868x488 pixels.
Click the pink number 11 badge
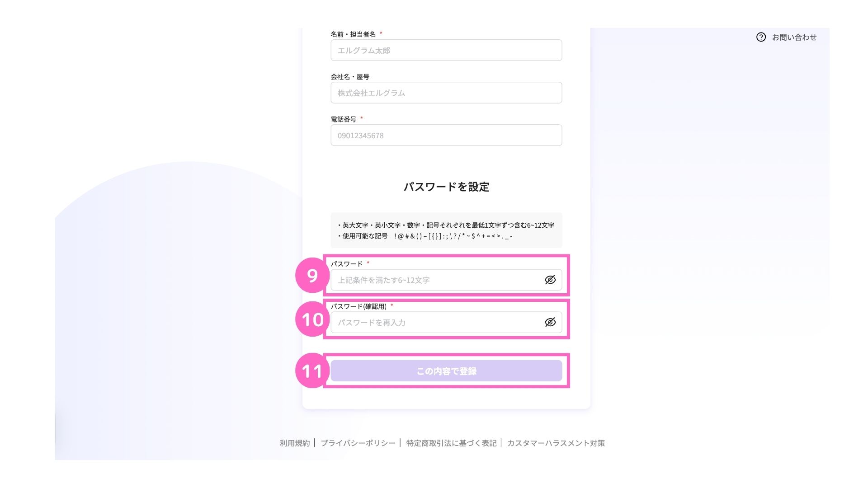(x=312, y=371)
